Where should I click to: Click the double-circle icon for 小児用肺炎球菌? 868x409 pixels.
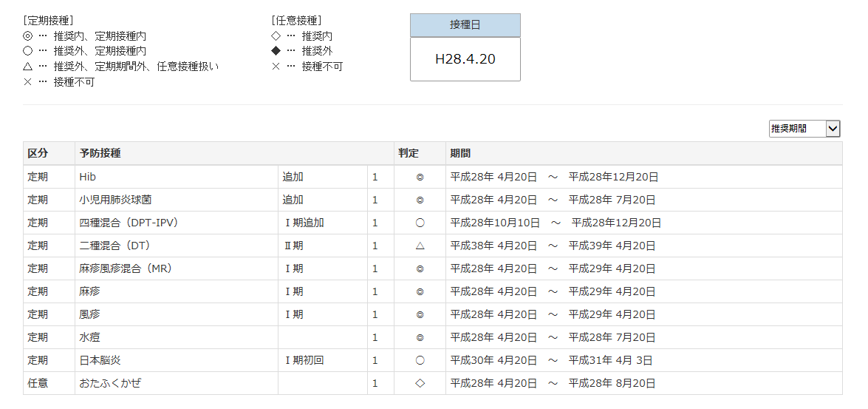click(x=420, y=200)
